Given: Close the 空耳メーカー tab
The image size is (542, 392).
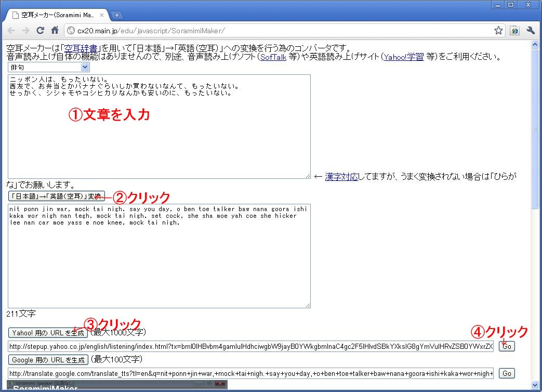Looking at the screenshot, I should 102,15.
